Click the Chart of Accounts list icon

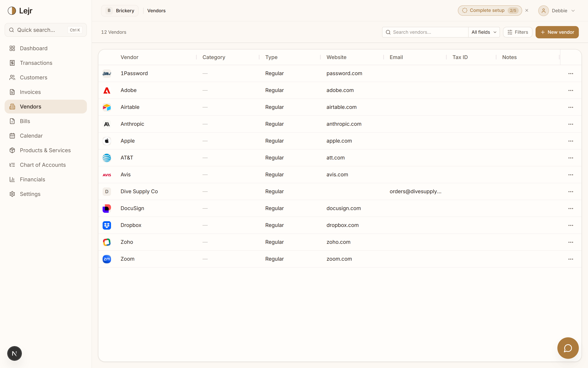click(x=12, y=165)
